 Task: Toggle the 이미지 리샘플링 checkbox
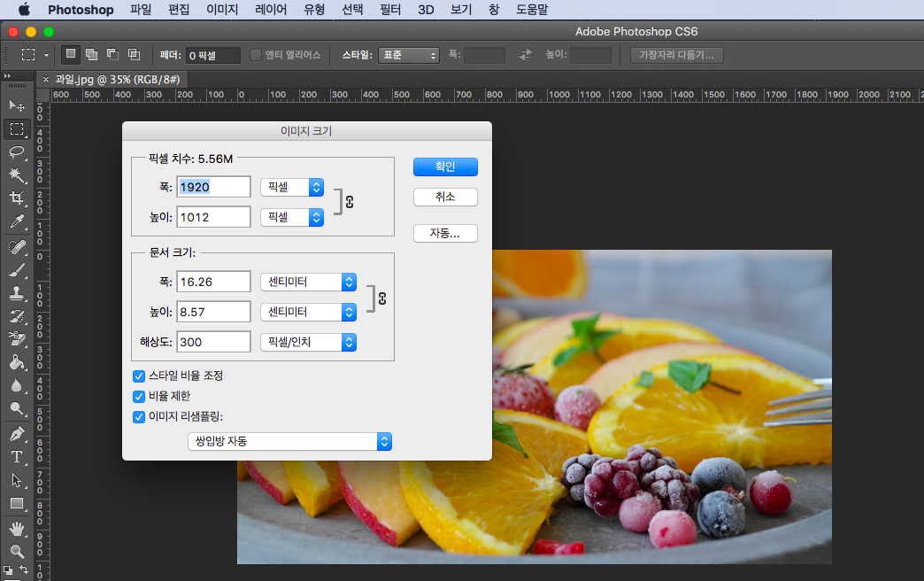(139, 417)
